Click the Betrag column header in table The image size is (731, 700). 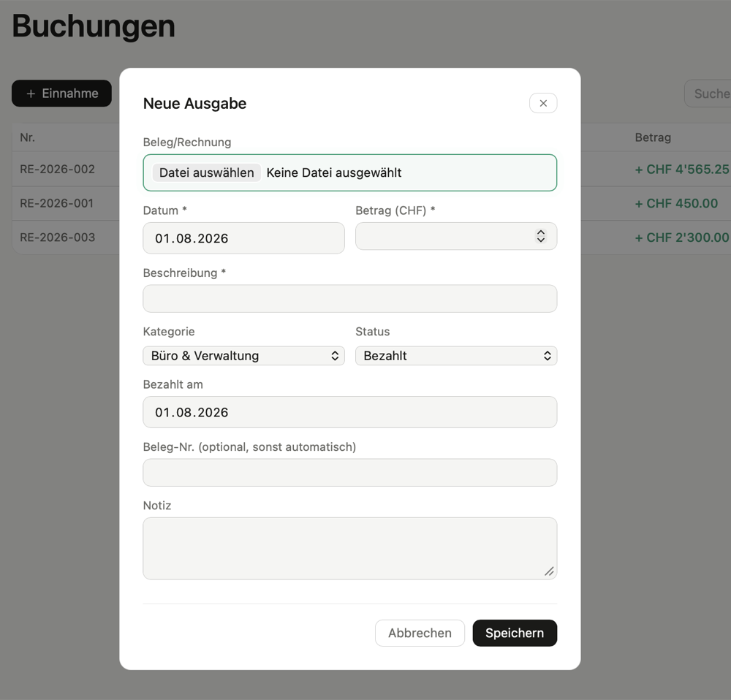coord(653,137)
